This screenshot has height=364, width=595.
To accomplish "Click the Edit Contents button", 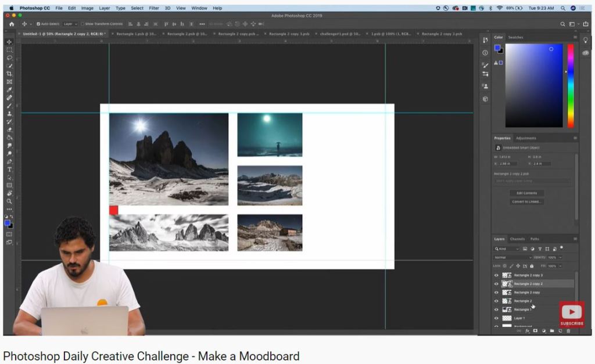I will [527, 193].
